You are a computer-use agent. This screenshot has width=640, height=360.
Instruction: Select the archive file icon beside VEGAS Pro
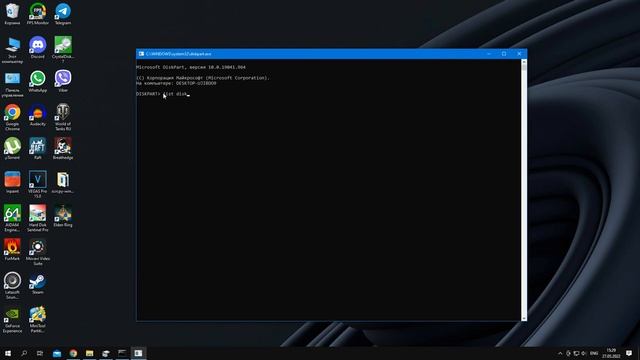point(63,182)
